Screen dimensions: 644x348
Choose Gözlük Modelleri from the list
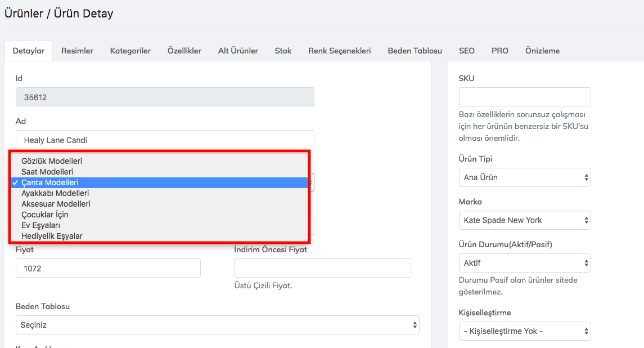click(x=52, y=161)
